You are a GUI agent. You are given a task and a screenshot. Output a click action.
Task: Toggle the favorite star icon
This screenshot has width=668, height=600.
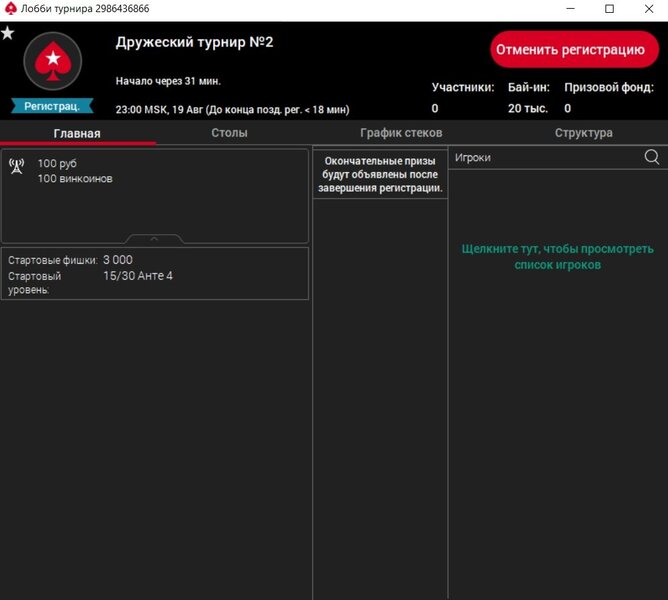click(8, 33)
